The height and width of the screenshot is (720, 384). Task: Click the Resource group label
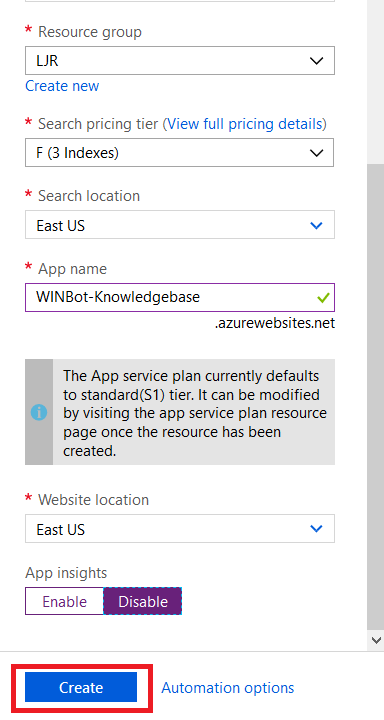point(90,32)
